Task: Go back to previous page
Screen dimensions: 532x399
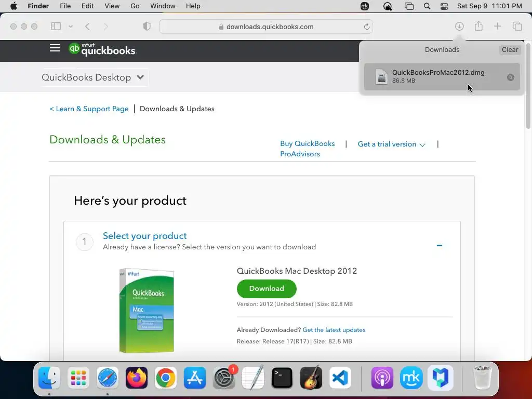Action: pos(87,26)
